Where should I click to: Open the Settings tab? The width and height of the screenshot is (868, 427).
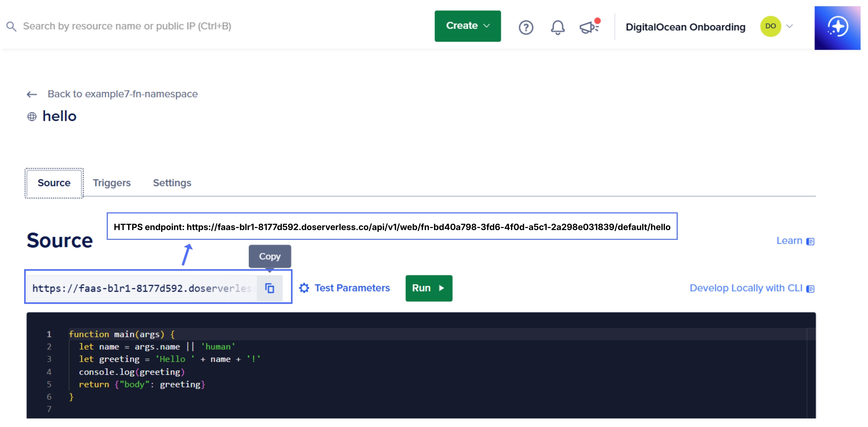[x=172, y=183]
